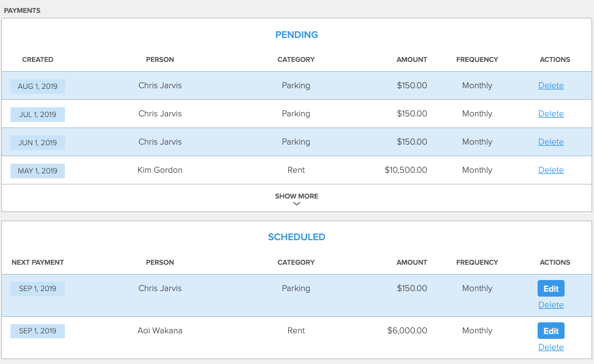This screenshot has width=594, height=364.
Task: Select the $10,500.00 amount cell
Action: click(406, 170)
